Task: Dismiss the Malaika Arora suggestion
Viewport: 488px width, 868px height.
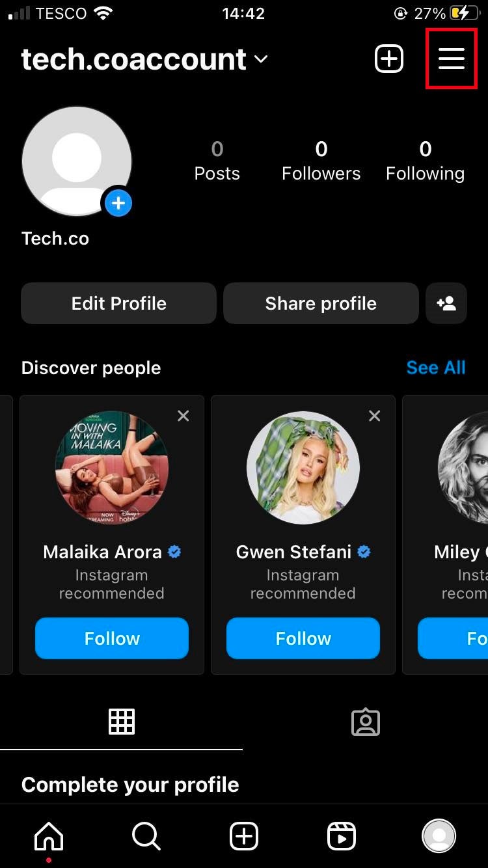Action: click(x=183, y=416)
